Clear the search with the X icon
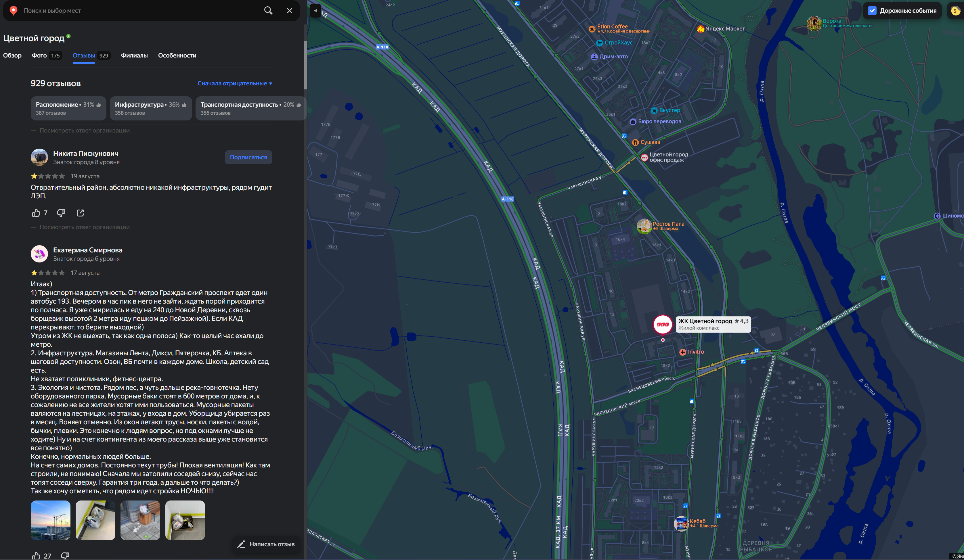 290,11
